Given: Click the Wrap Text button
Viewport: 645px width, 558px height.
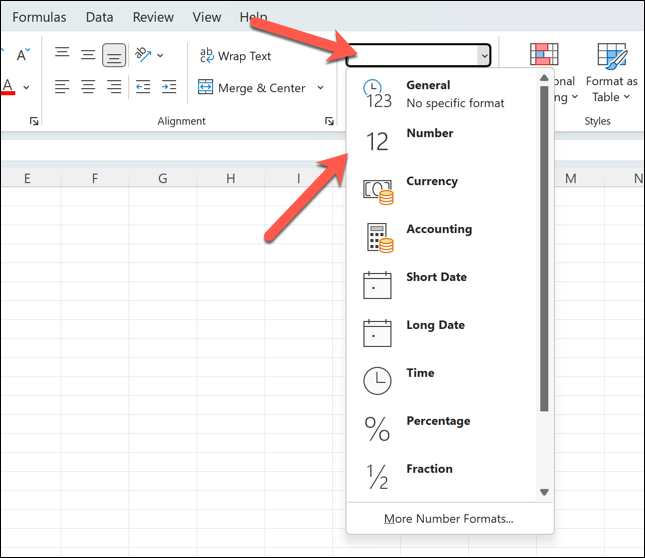Looking at the screenshot, I should (x=235, y=56).
